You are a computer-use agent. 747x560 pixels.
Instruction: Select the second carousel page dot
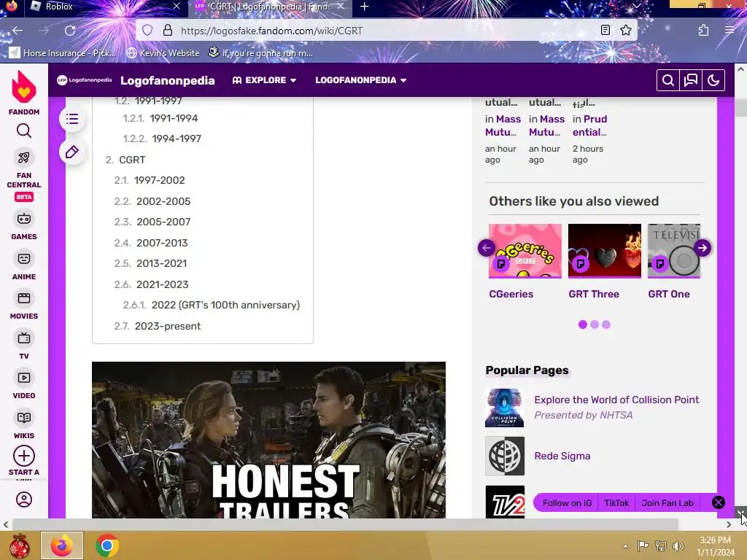point(595,324)
